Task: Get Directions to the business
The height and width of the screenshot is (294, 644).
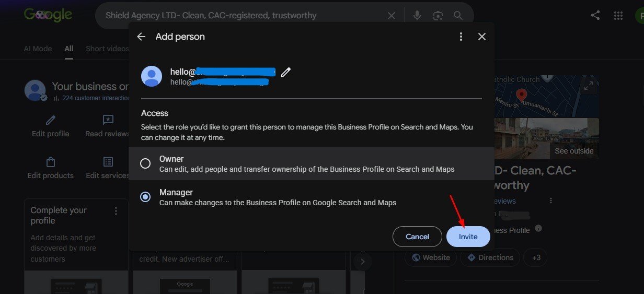Action: click(x=490, y=257)
